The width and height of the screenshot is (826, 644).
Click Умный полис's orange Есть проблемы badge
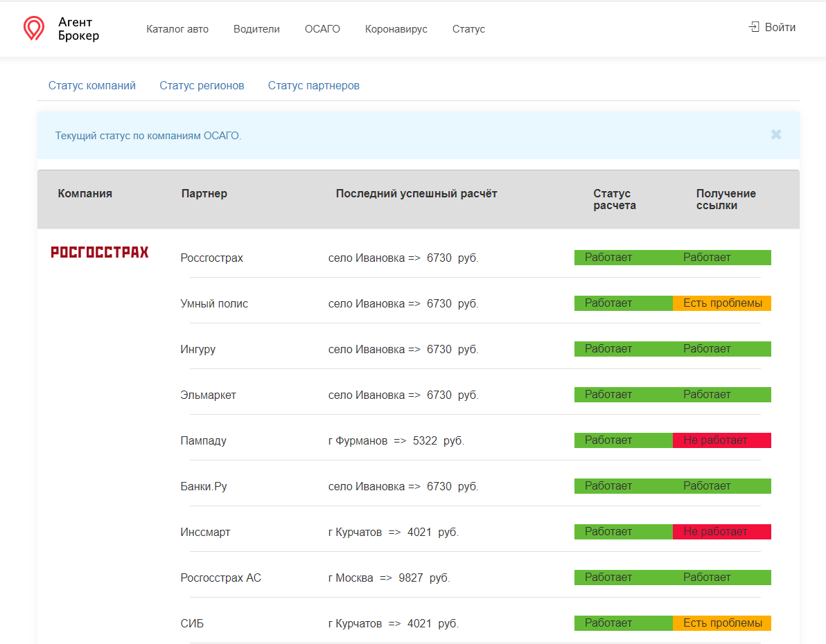tap(721, 303)
